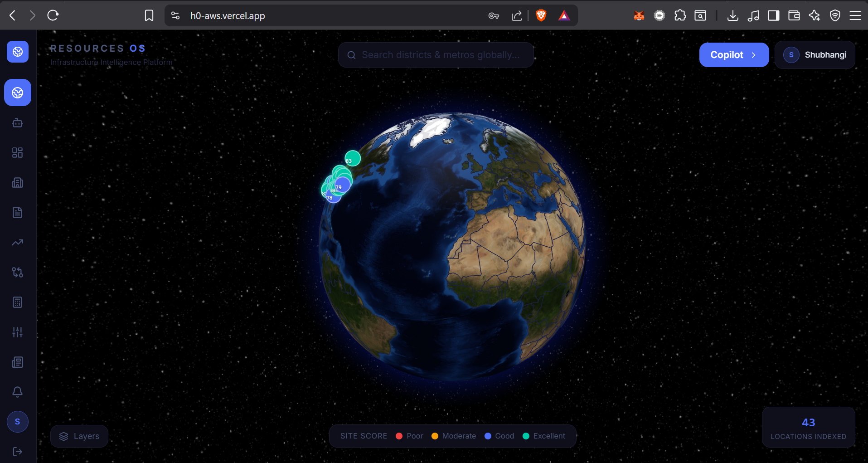Select the green 83 score marker
The image size is (868, 463).
(x=352, y=158)
